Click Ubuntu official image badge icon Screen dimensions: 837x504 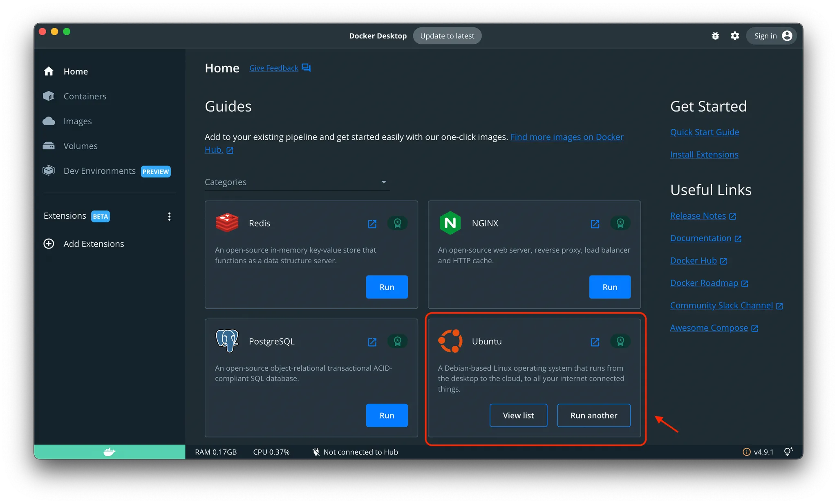(x=620, y=341)
